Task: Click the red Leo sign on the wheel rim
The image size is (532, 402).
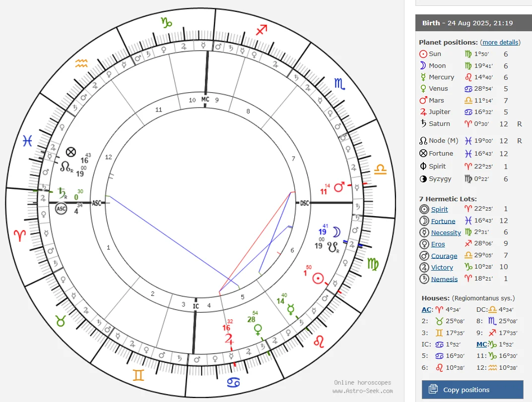Action: pos(319,342)
